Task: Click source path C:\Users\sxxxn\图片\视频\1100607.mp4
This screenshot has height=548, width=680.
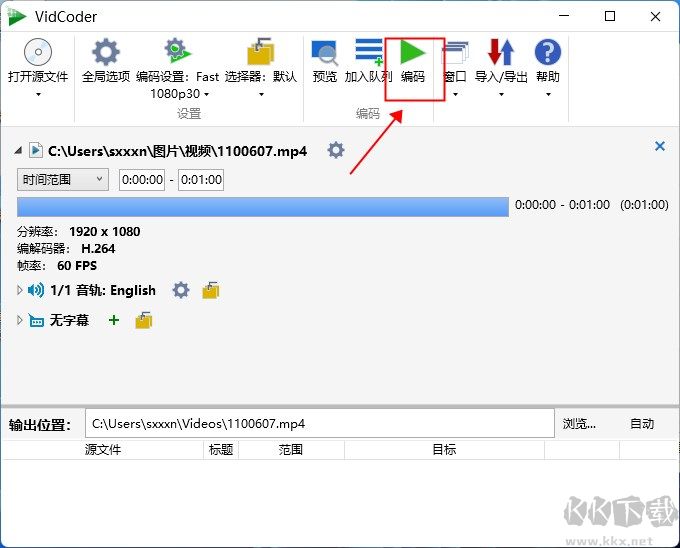Action: pyautogui.click(x=177, y=151)
